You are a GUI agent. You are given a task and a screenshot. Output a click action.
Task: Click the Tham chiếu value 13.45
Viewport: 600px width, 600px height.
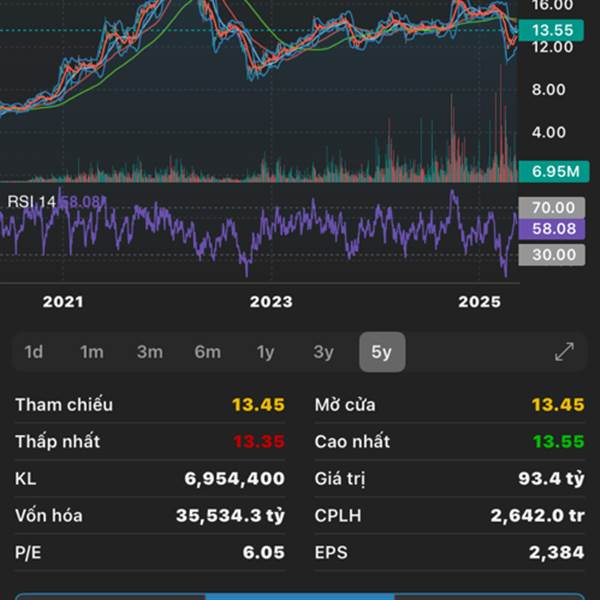pyautogui.click(x=258, y=405)
